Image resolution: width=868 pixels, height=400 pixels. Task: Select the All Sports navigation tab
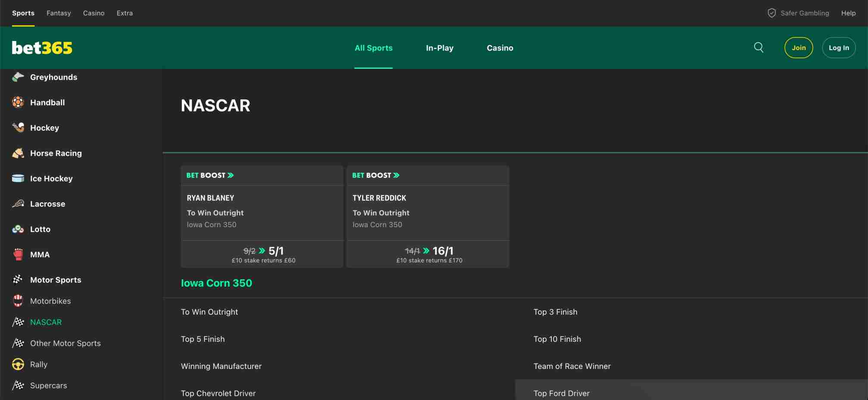click(373, 48)
